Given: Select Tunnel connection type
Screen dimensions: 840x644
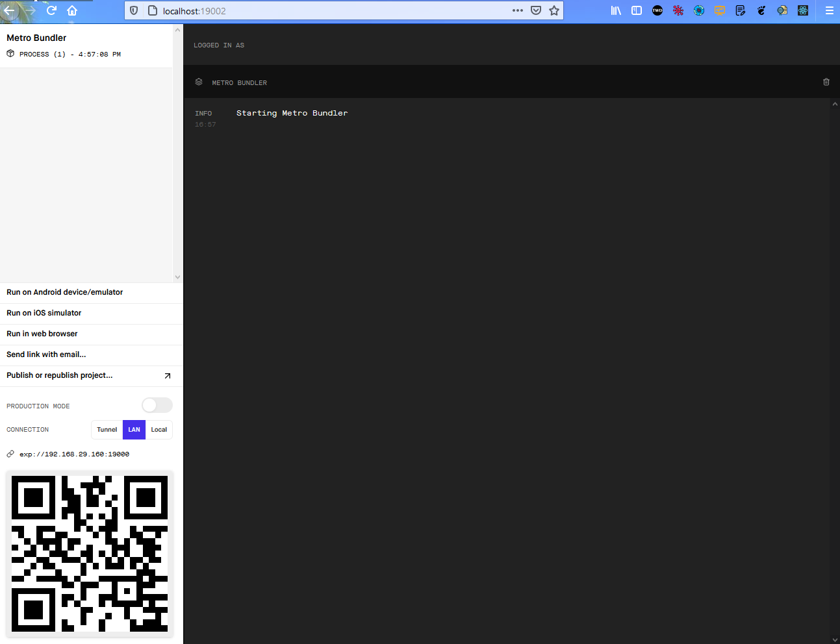Looking at the screenshot, I should [x=107, y=430].
